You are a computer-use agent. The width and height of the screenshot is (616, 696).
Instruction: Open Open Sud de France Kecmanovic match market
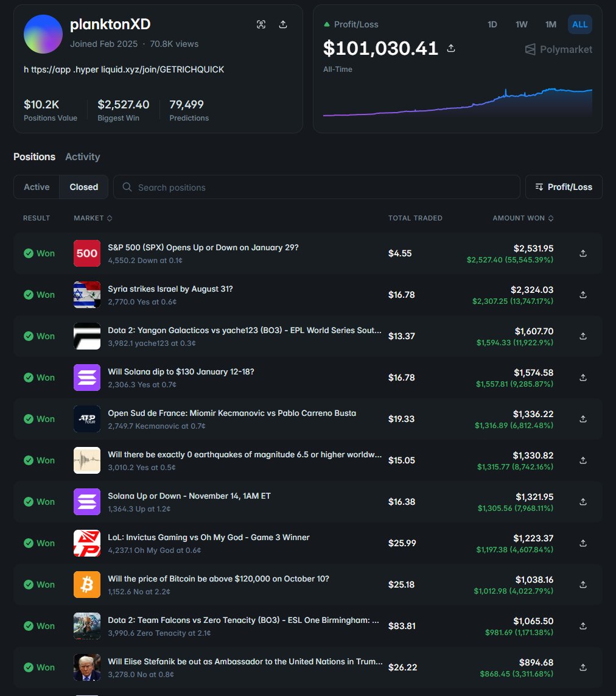point(232,413)
